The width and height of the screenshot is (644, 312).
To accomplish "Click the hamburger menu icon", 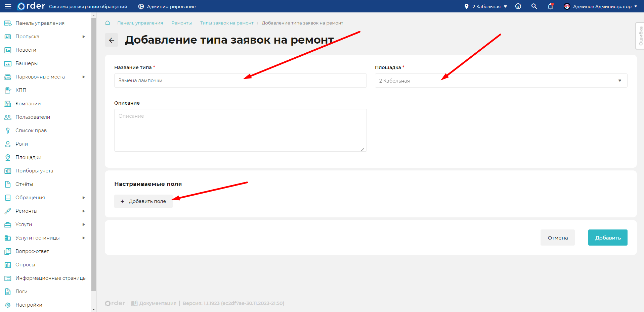I will click(8, 6).
